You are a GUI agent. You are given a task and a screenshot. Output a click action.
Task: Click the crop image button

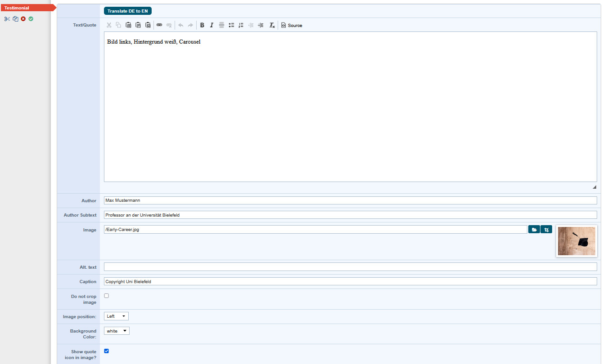[x=546, y=230]
